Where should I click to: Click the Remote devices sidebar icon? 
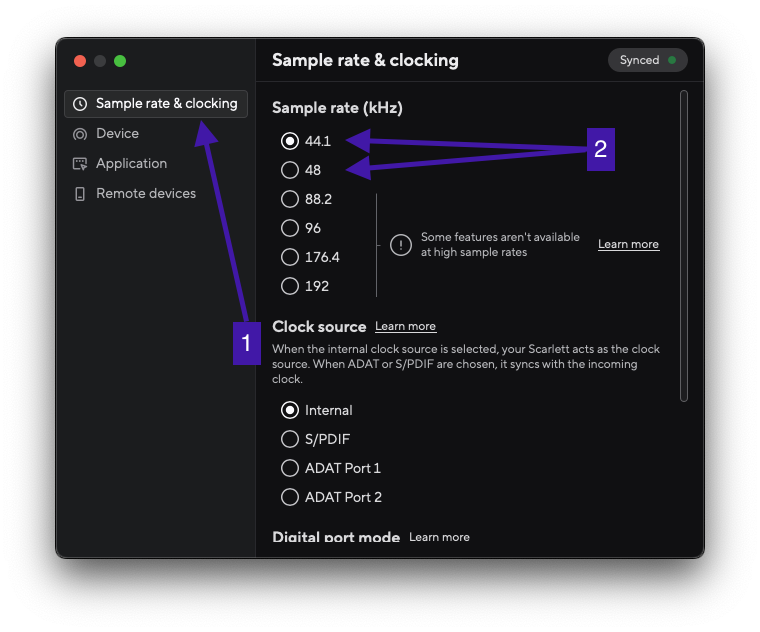pos(80,194)
